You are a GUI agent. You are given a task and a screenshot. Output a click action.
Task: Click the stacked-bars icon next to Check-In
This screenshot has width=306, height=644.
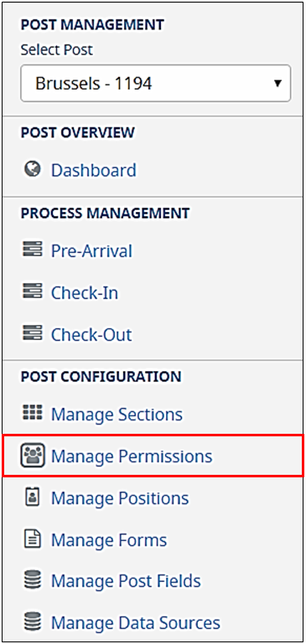[33, 292]
